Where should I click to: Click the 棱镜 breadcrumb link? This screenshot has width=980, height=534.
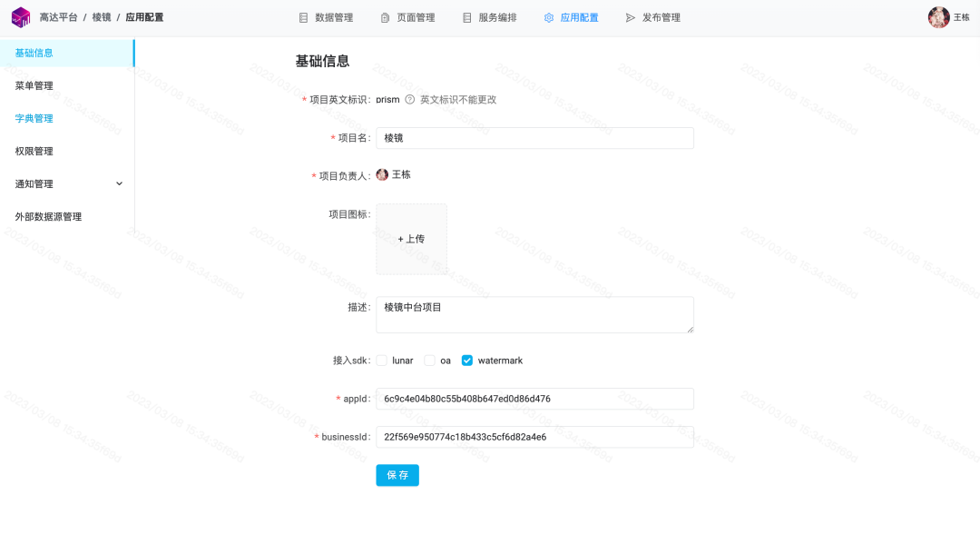click(102, 17)
